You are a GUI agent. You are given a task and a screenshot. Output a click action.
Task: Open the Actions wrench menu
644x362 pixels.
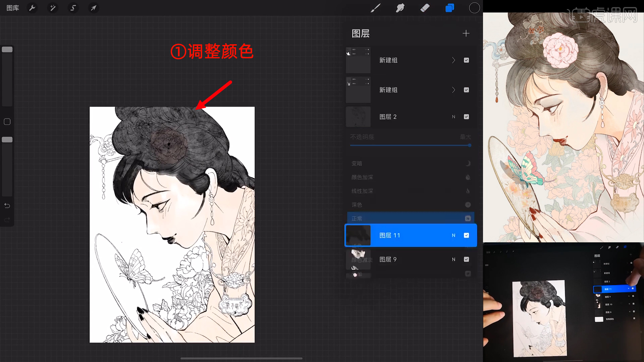point(32,8)
